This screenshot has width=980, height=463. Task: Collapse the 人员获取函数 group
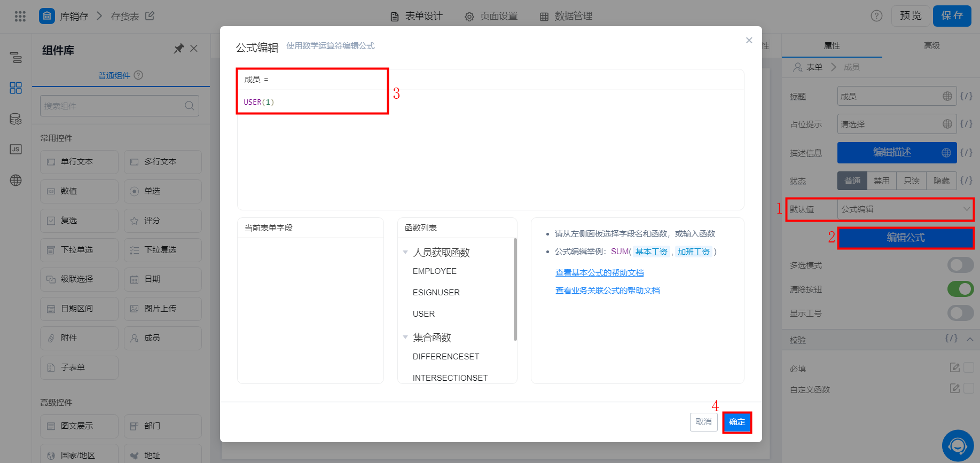coord(405,252)
